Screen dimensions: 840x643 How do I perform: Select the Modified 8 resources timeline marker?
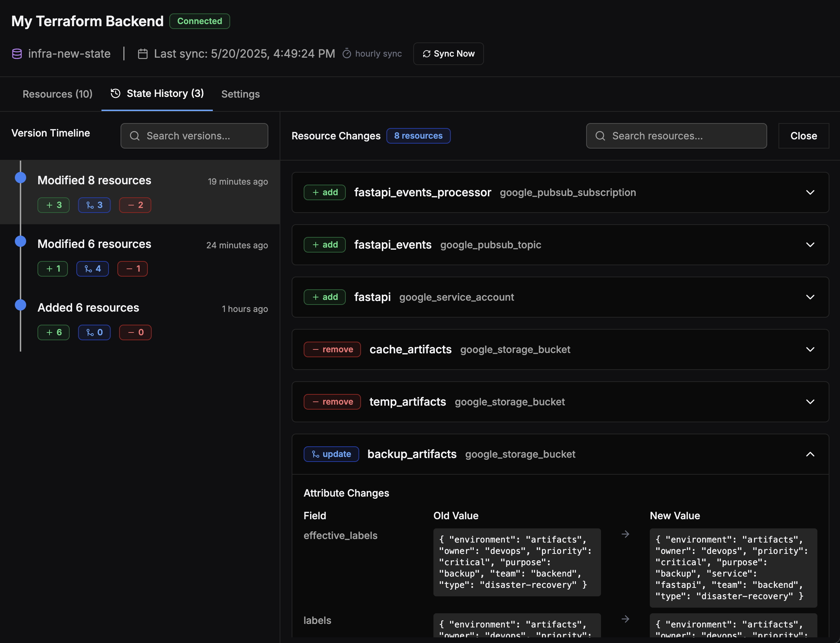pyautogui.click(x=21, y=178)
